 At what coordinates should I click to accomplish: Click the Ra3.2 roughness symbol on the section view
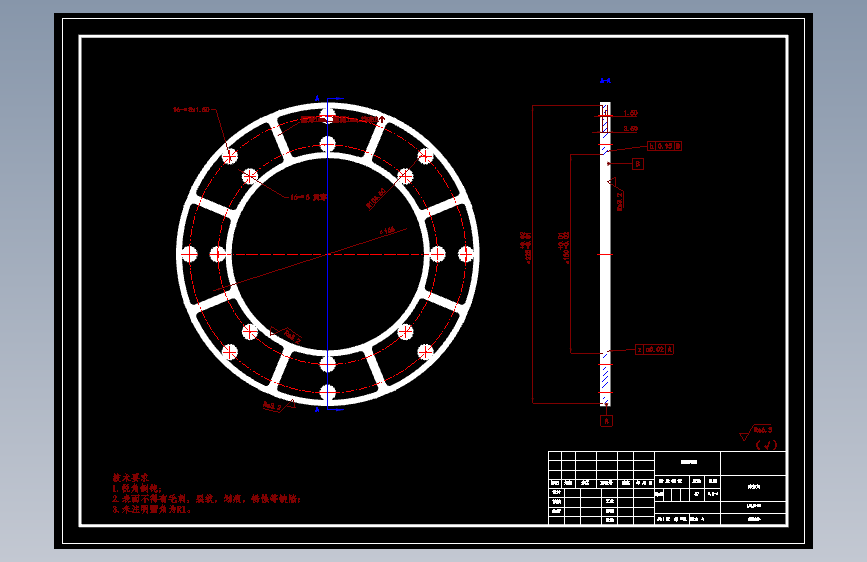point(616,195)
